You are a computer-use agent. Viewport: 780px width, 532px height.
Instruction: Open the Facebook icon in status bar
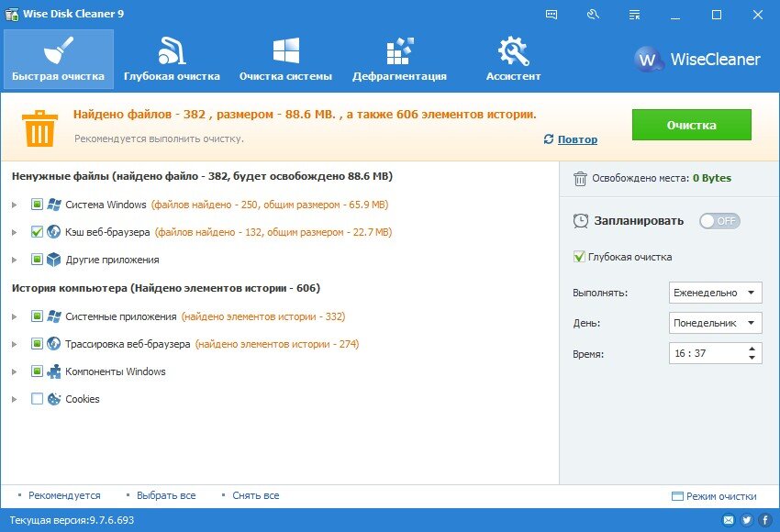point(765,520)
